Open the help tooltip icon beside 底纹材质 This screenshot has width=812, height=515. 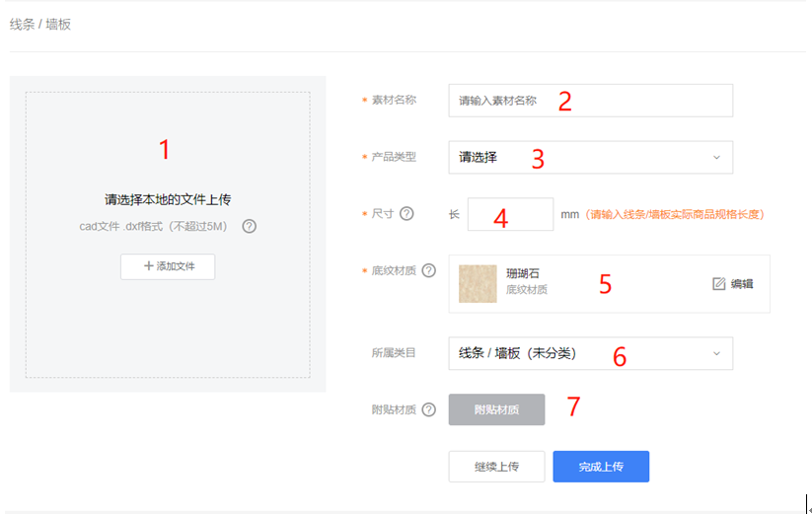(428, 270)
